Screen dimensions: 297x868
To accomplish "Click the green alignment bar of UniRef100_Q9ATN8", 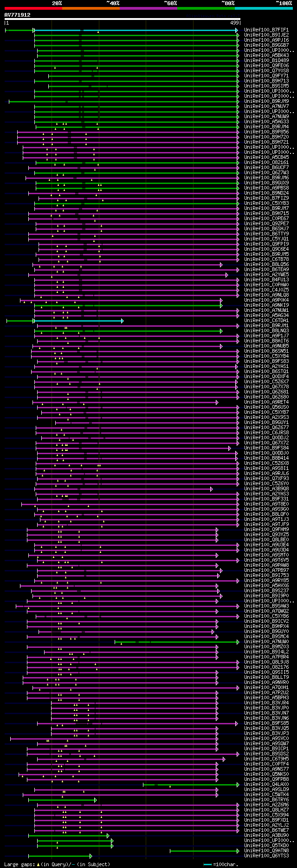I will click(204, 851).
